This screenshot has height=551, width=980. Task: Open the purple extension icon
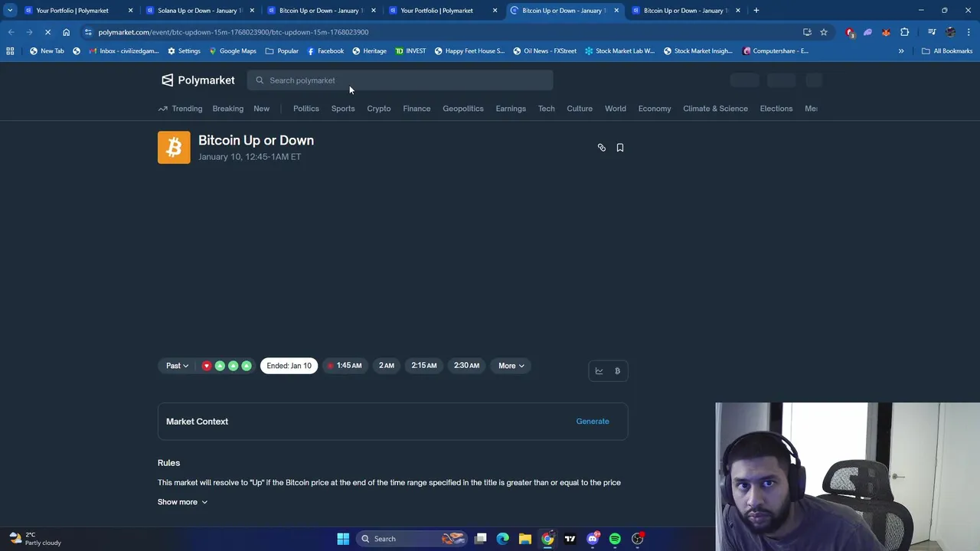click(x=867, y=32)
